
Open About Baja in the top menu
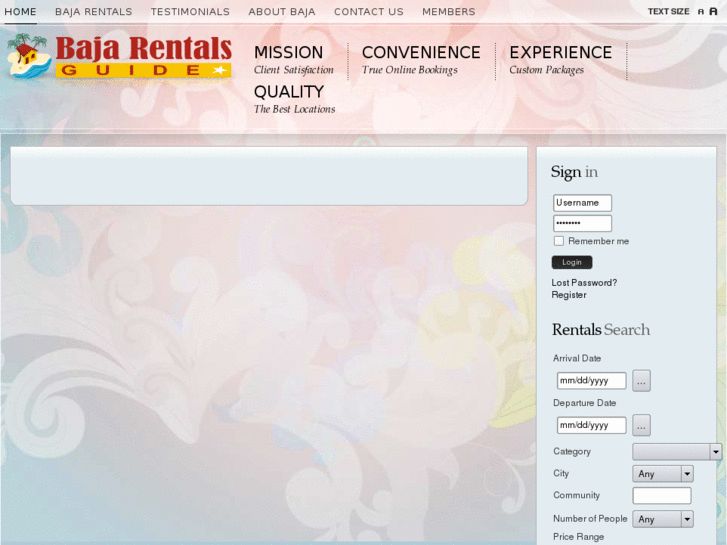pyautogui.click(x=282, y=12)
